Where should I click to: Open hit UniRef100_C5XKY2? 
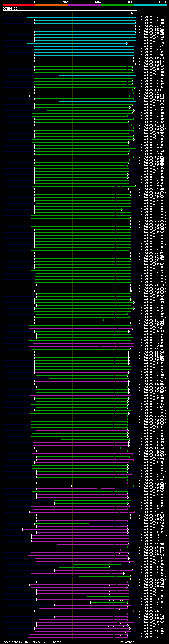point(152,26)
